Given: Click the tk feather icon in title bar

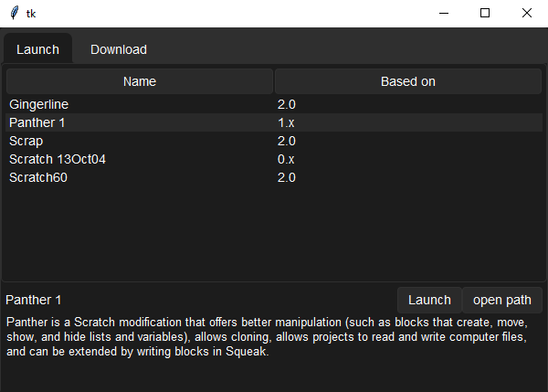Looking at the screenshot, I should 14,13.
